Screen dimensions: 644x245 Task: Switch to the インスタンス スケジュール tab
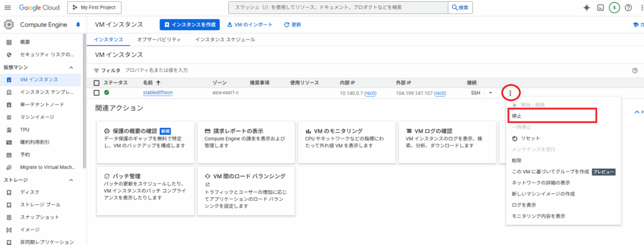[225, 40]
